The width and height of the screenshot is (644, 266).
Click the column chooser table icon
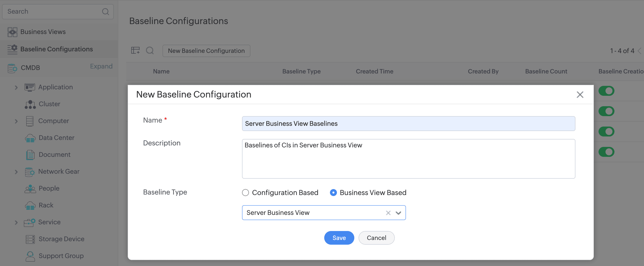click(135, 50)
